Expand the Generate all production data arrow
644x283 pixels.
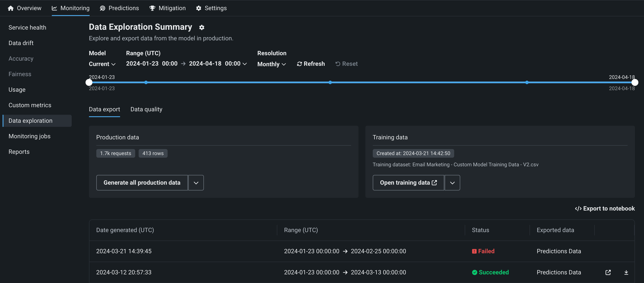pyautogui.click(x=196, y=183)
